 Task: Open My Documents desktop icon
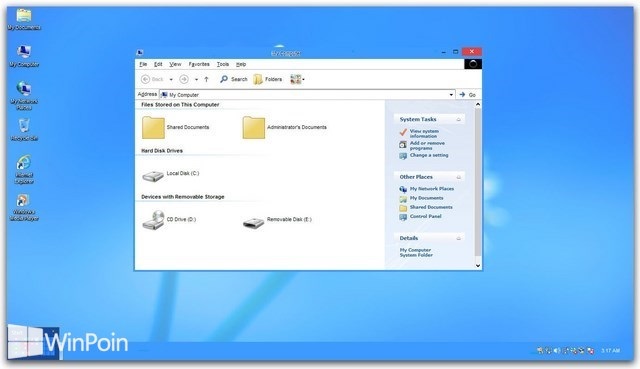tap(24, 19)
